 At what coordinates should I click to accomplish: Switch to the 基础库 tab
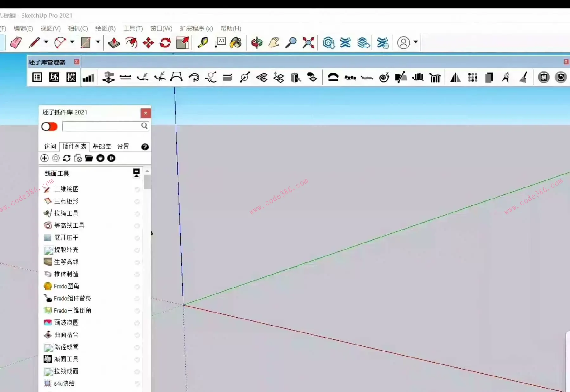pos(102,146)
